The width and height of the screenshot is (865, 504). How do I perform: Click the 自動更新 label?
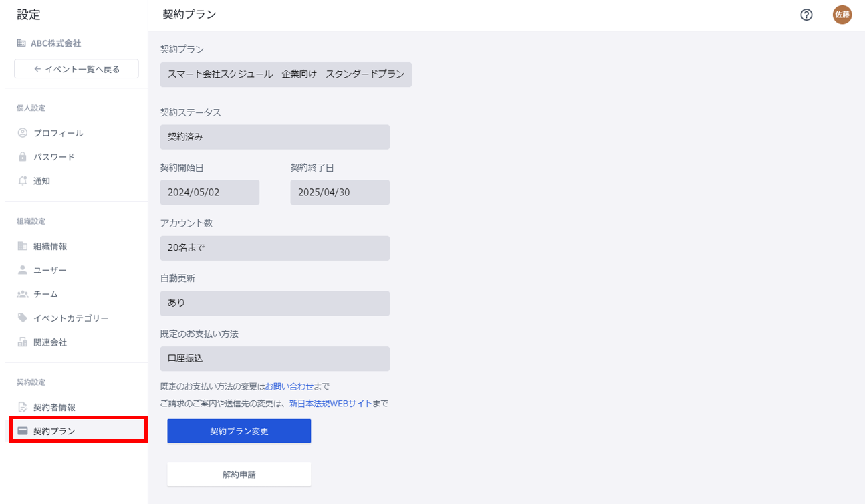(x=178, y=278)
